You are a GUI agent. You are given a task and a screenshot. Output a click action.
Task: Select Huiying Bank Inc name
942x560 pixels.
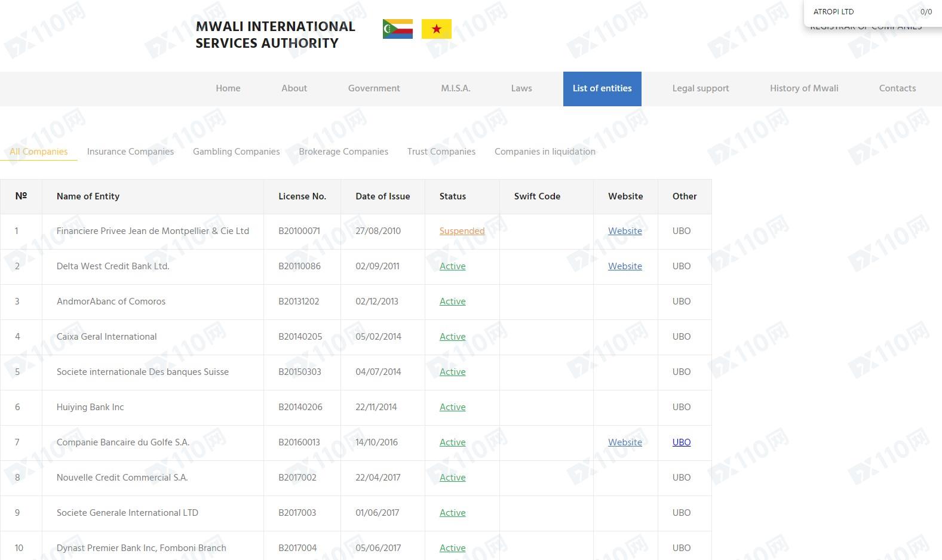90,407
